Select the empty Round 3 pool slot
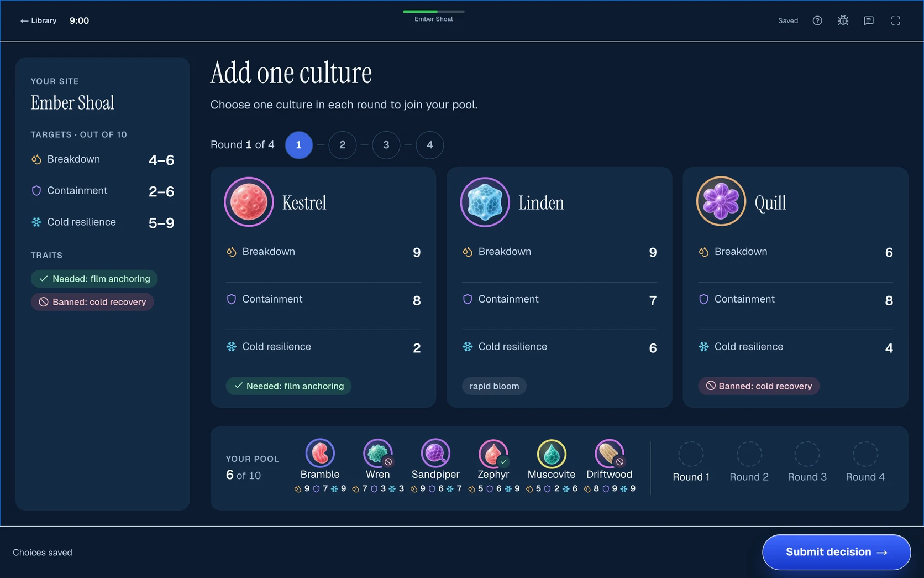This screenshot has height=578, width=924. (807, 454)
